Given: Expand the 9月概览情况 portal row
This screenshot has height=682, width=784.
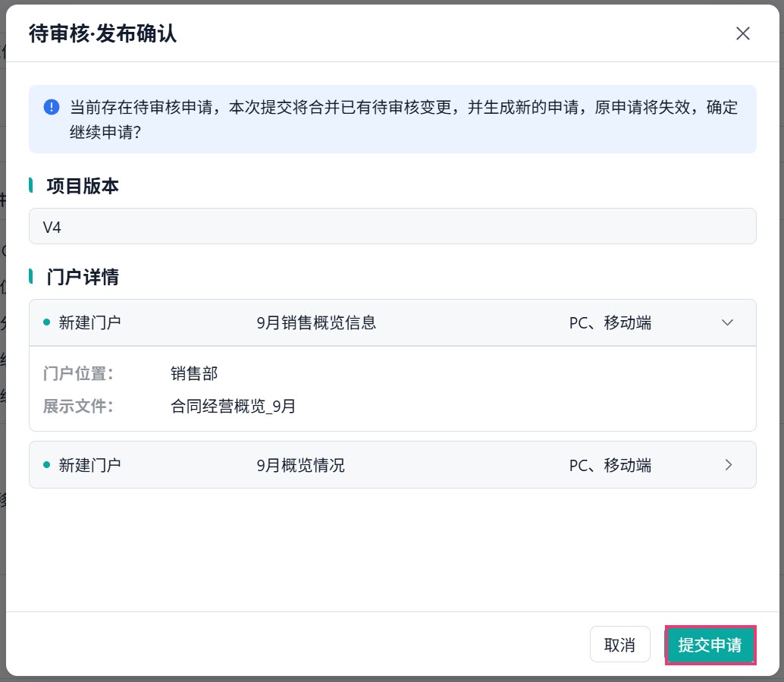Looking at the screenshot, I should pyautogui.click(x=728, y=465).
